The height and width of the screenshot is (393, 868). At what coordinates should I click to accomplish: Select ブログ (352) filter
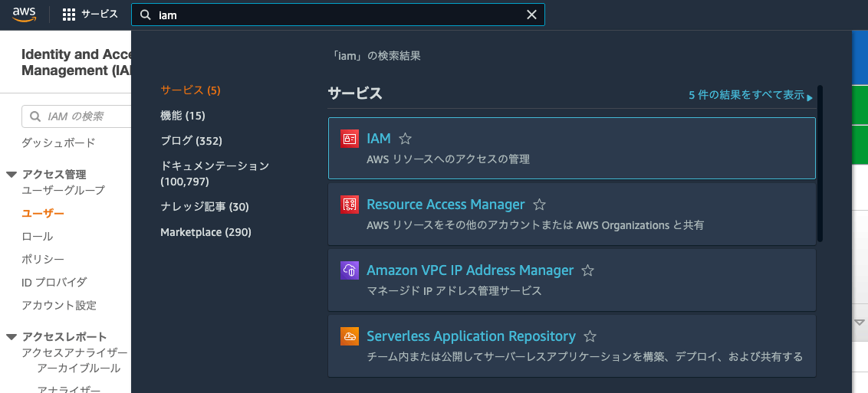point(191,141)
